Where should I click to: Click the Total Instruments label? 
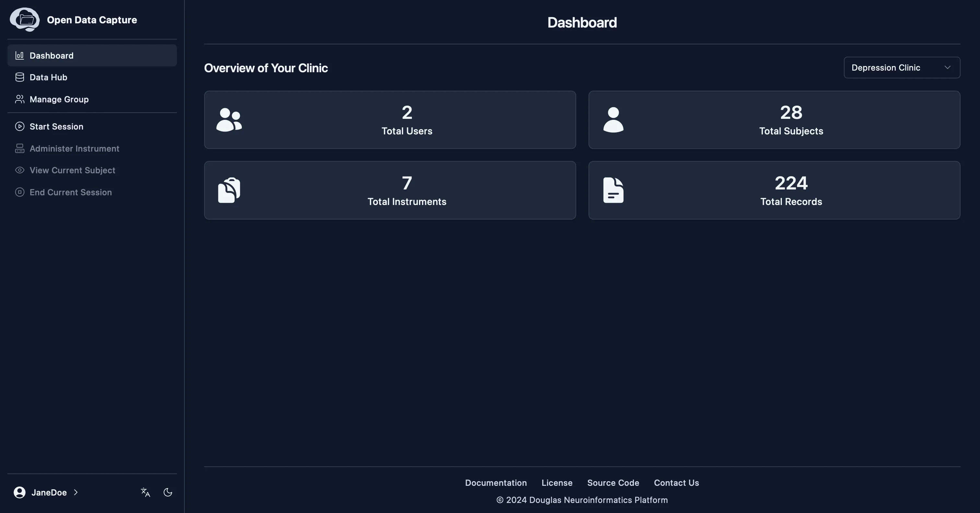407,201
